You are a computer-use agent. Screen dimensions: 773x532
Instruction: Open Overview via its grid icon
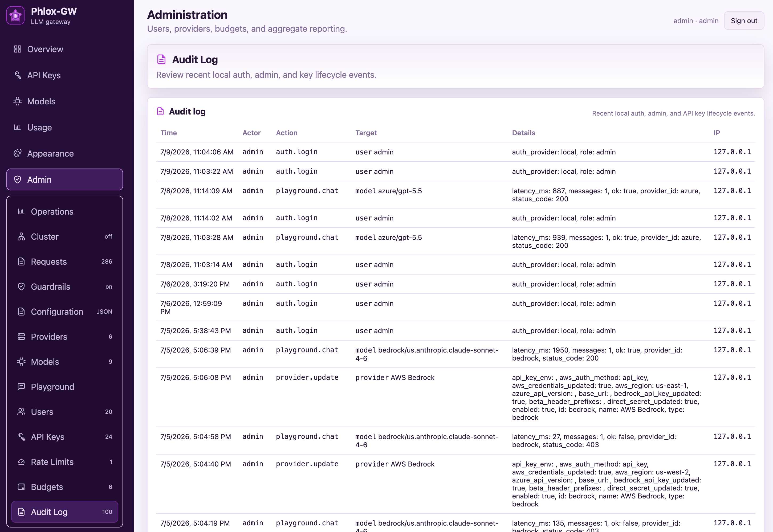pyautogui.click(x=18, y=49)
